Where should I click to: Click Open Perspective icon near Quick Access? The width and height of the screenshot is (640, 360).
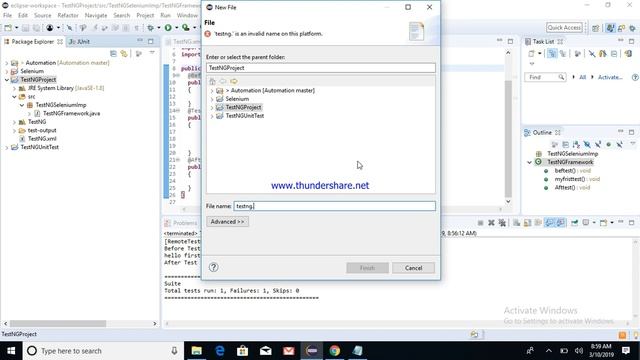coord(596,28)
